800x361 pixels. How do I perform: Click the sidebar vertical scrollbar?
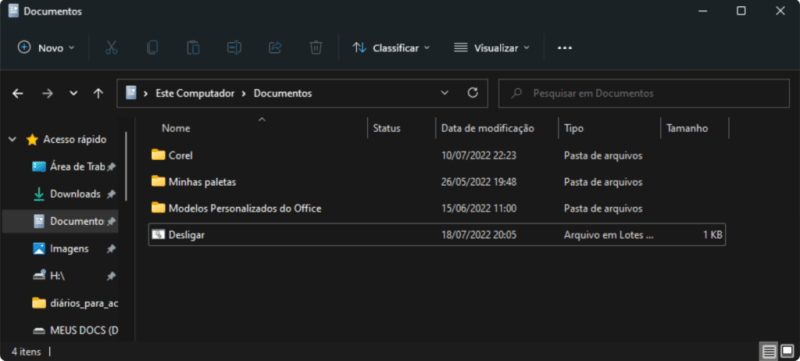(126, 166)
